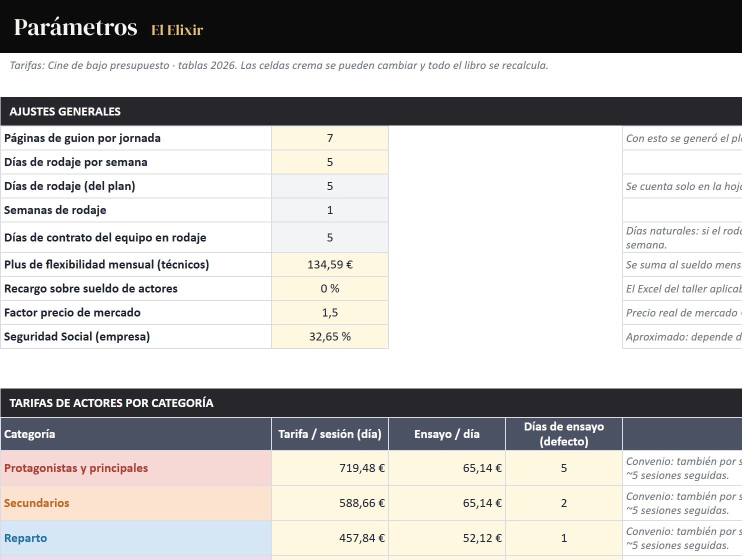Click the 'Con esto se generó el pl' note

point(682,138)
